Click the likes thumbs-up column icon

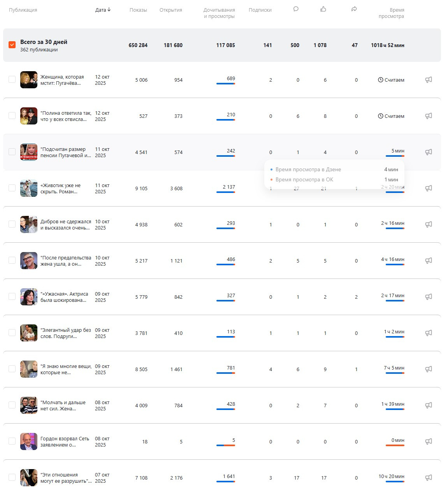coord(323,9)
